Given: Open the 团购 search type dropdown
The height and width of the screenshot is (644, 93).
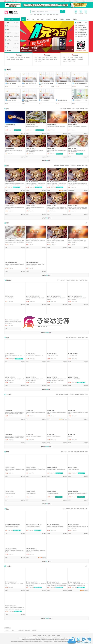Looking at the screenshot, I should coord(33,12).
